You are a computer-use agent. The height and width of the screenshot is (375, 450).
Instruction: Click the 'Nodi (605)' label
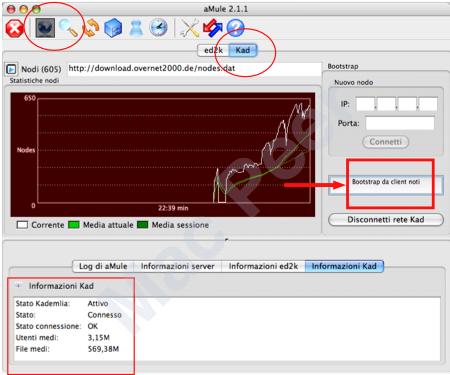pyautogui.click(x=41, y=69)
